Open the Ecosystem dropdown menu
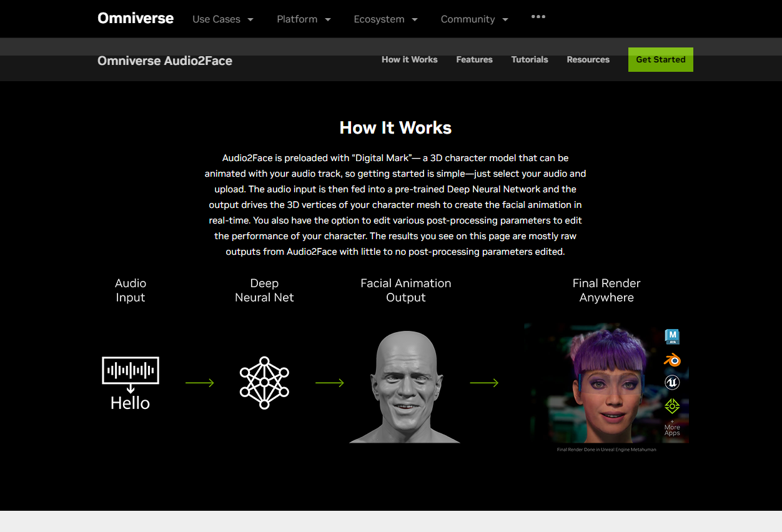Image resolution: width=782 pixels, height=532 pixels. click(385, 19)
